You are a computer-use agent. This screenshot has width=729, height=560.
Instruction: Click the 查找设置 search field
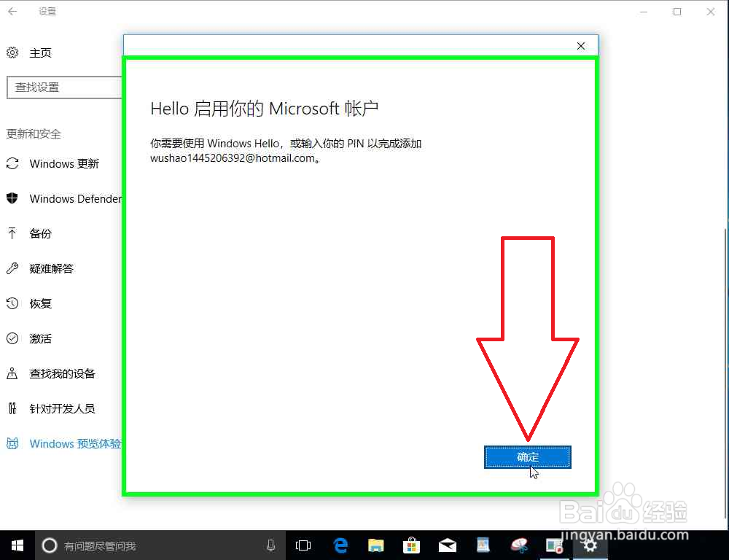(64, 87)
